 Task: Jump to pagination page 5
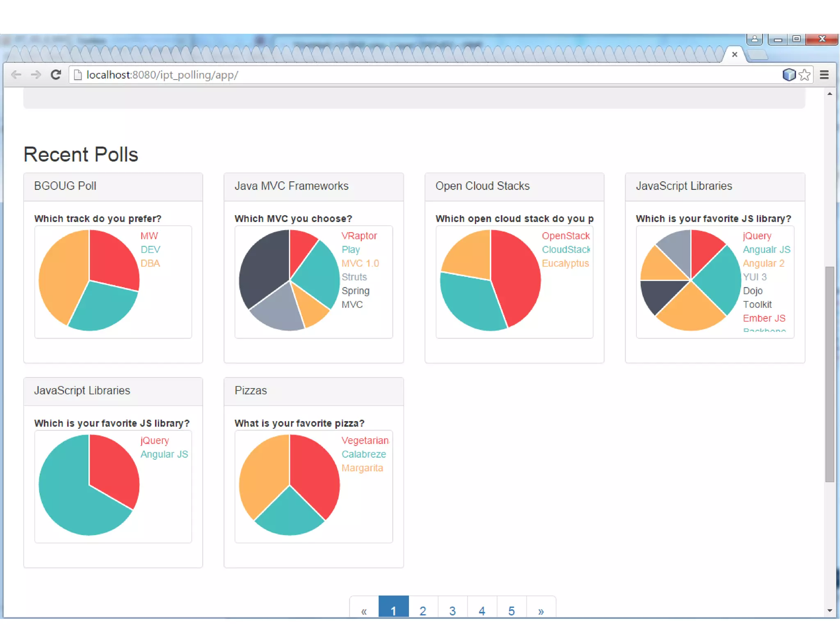pos(511,610)
